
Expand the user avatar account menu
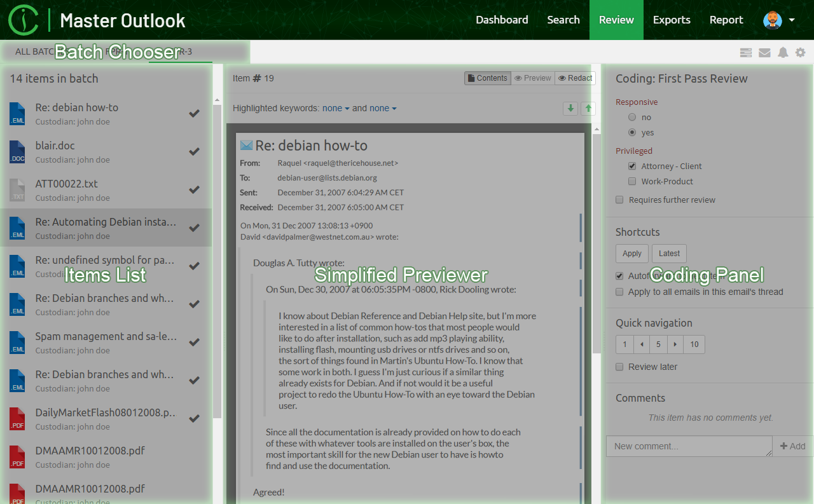click(779, 20)
